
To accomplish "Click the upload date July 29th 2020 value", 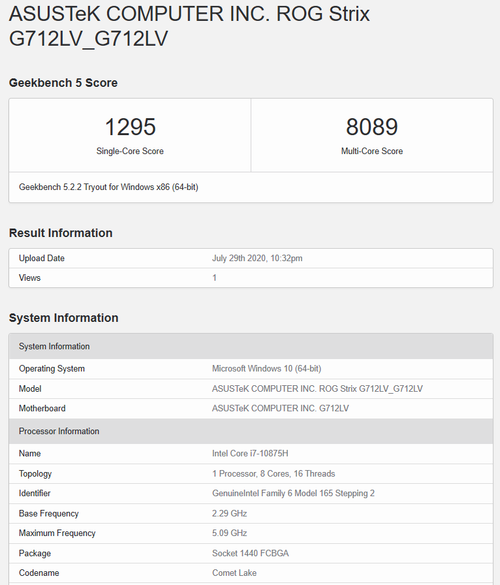I will point(257,258).
